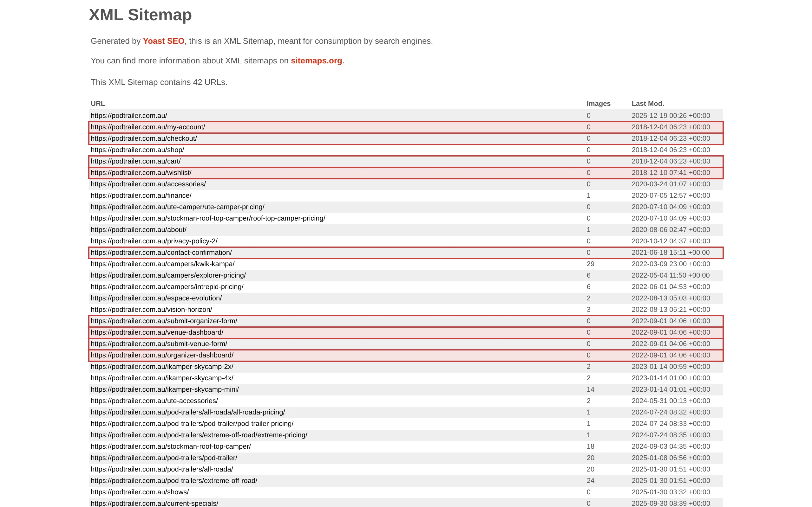Visit the about page link
Screen dimensions: 812x507
click(x=138, y=230)
